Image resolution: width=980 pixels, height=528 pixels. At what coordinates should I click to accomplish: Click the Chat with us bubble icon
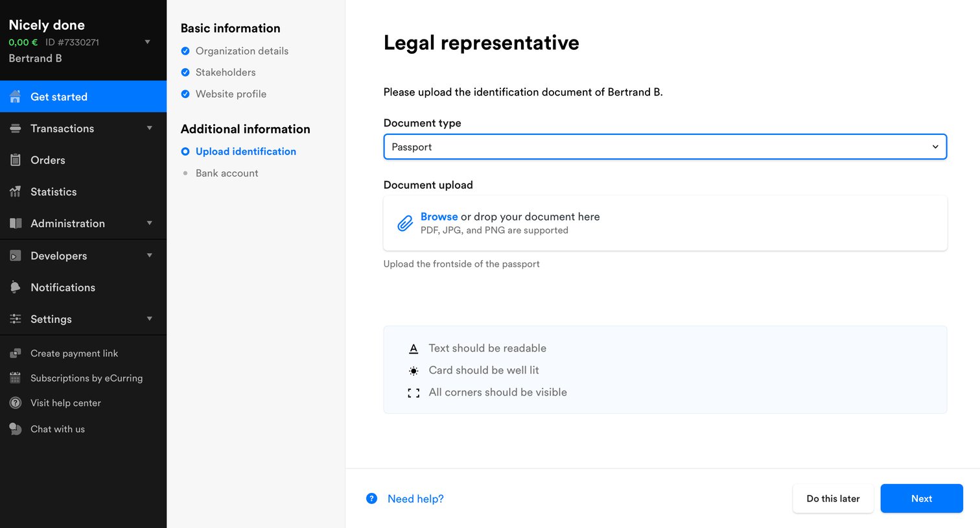click(x=16, y=429)
